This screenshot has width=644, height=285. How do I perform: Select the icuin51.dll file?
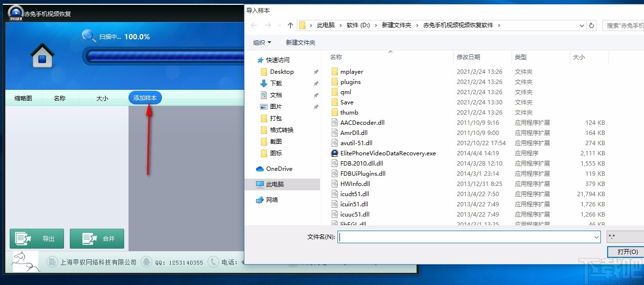(354, 204)
